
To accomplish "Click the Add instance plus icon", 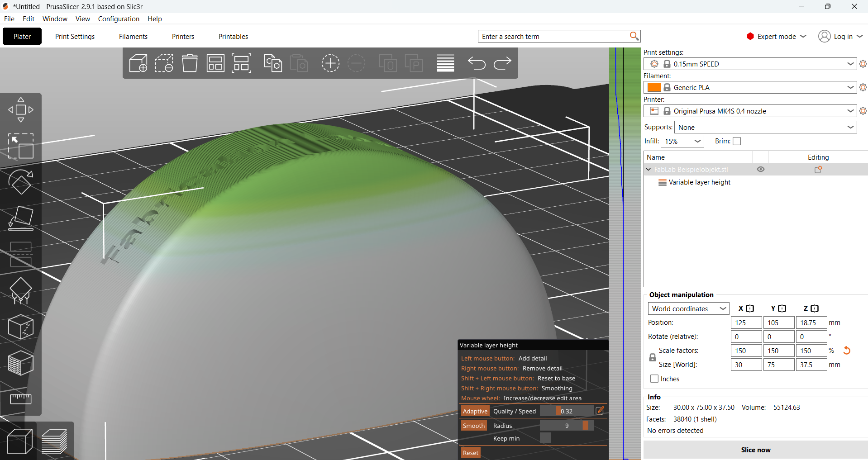I will 330,63.
